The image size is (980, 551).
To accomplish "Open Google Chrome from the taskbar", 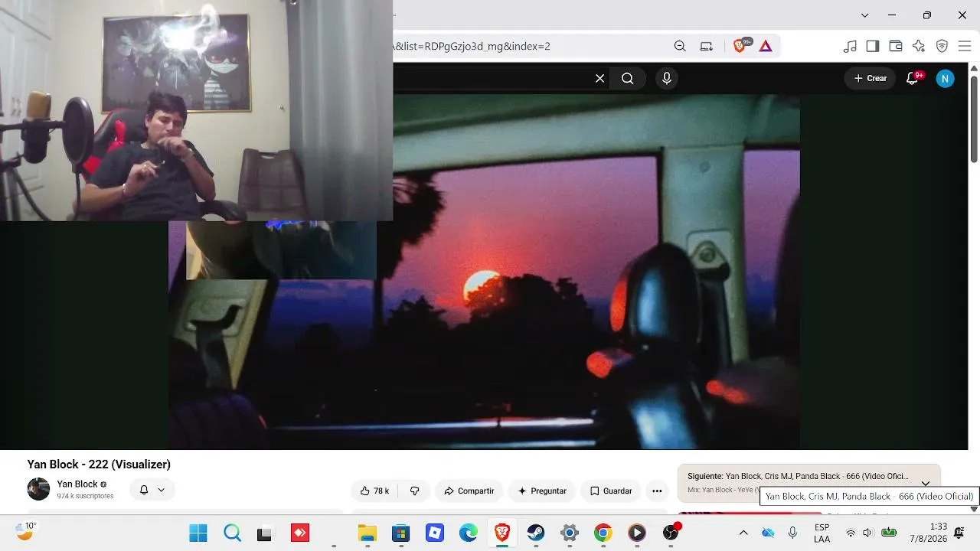I will tap(603, 533).
